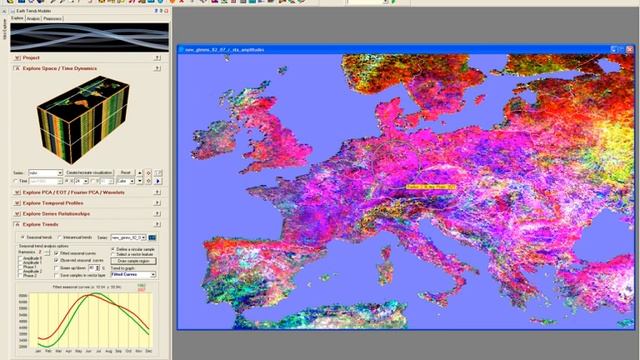Open help for Explore PCA / EOT panel
The image size is (640, 360).
[x=157, y=192]
